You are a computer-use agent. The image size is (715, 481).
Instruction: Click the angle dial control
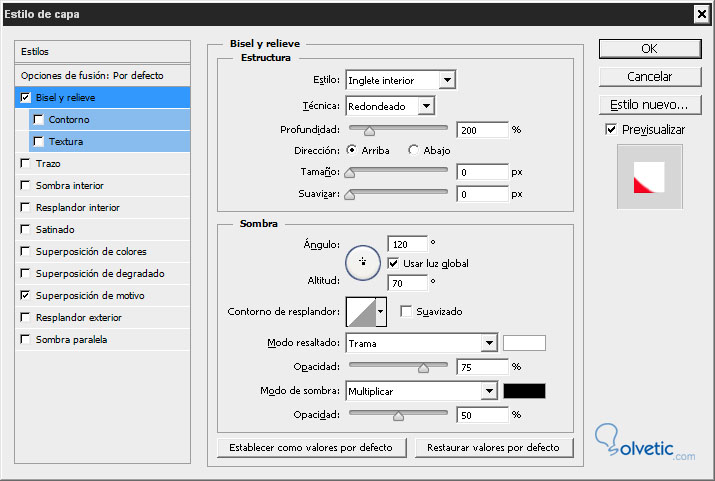tap(363, 263)
